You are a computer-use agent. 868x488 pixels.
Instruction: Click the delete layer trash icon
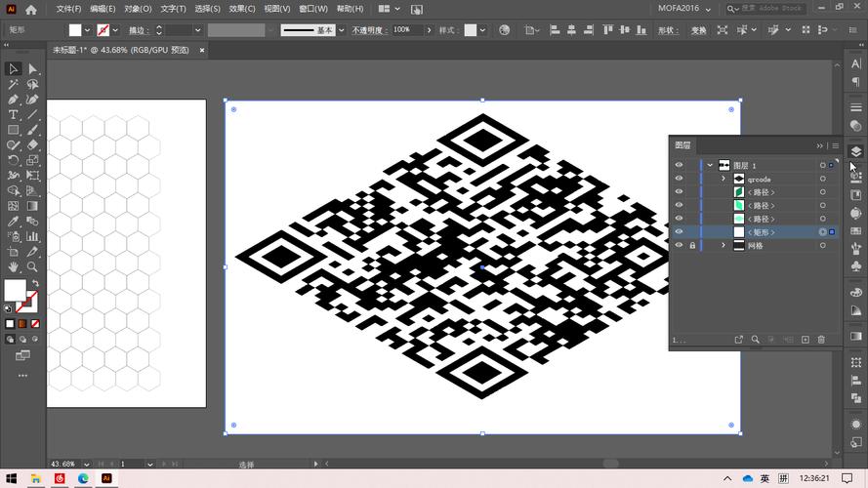pos(821,340)
